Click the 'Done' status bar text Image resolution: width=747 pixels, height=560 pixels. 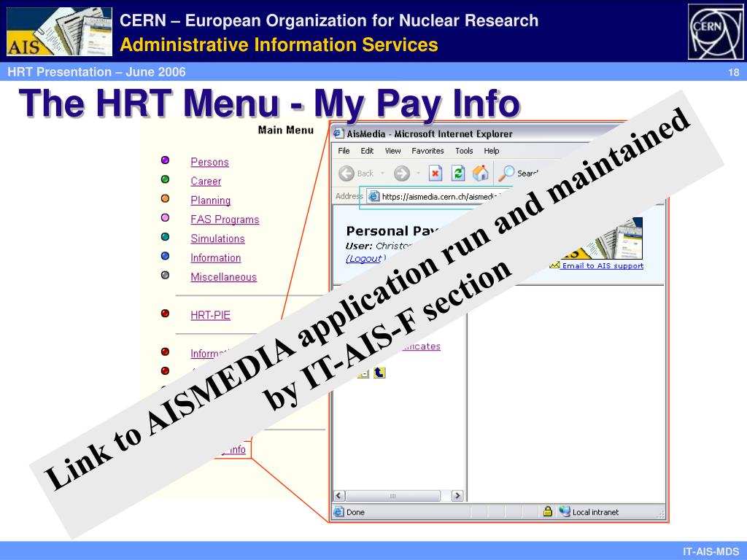coord(355,512)
